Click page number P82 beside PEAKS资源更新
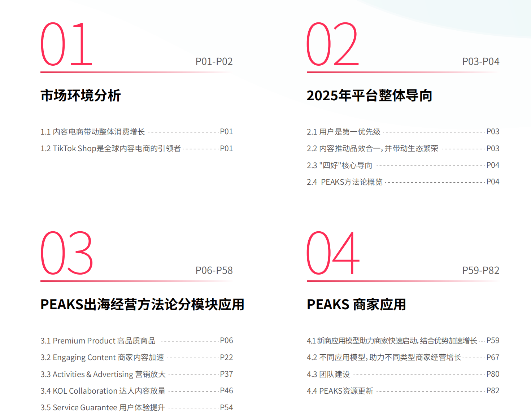 click(493, 391)
